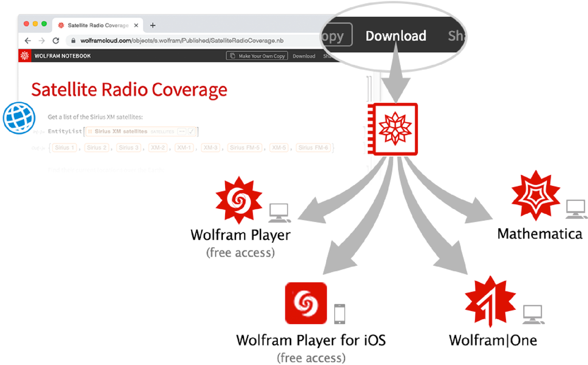The image size is (588, 365).
Task: Click the 'Mathematica' label
Action: [x=540, y=234]
